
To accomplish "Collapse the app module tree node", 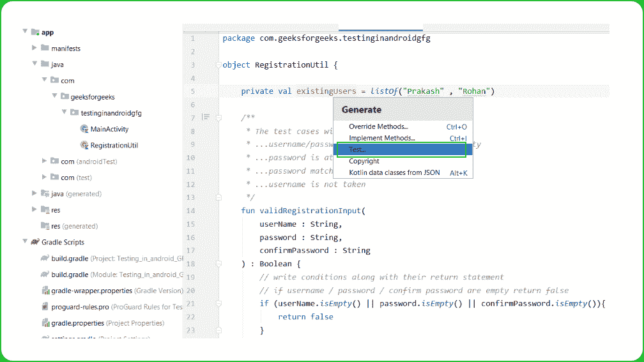I will tap(26, 32).
